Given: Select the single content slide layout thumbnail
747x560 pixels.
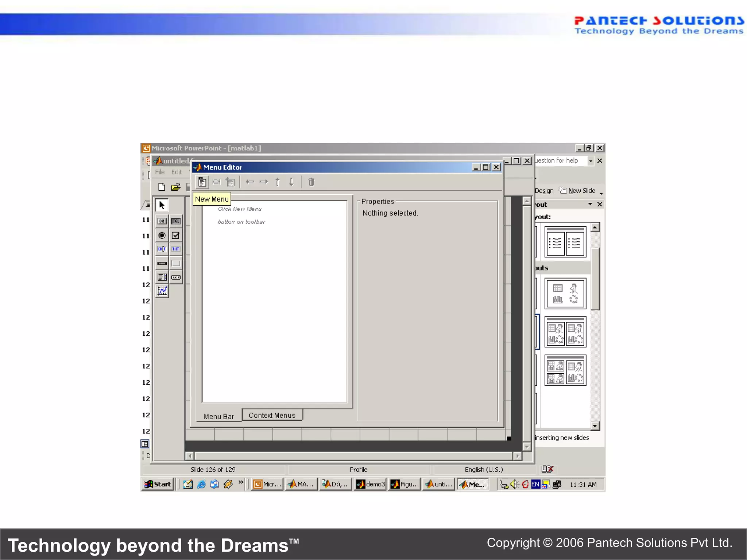Looking at the screenshot, I should coord(565,293).
